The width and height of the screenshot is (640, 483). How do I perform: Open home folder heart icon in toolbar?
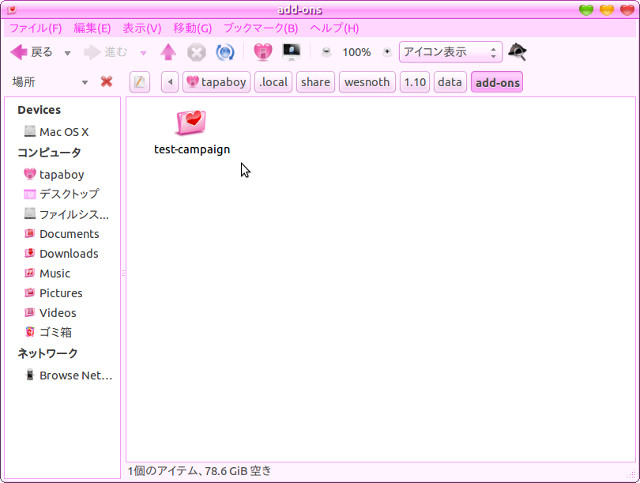263,52
